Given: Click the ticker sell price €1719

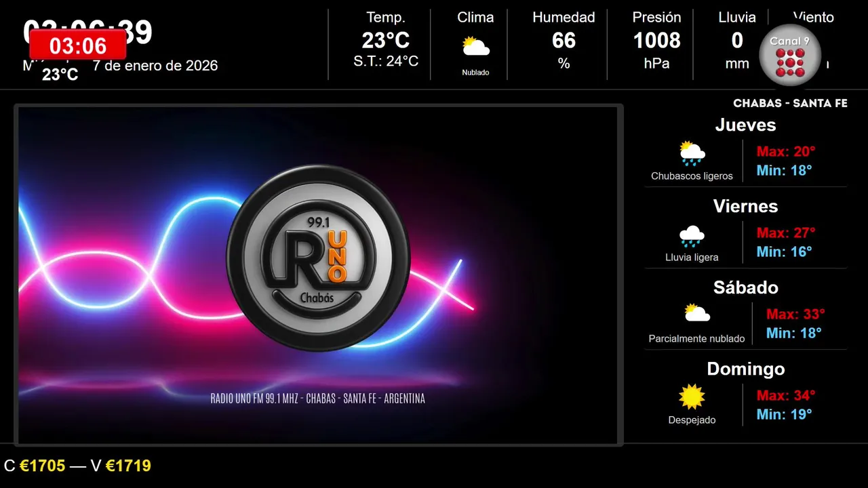Looking at the screenshot, I should tap(128, 466).
